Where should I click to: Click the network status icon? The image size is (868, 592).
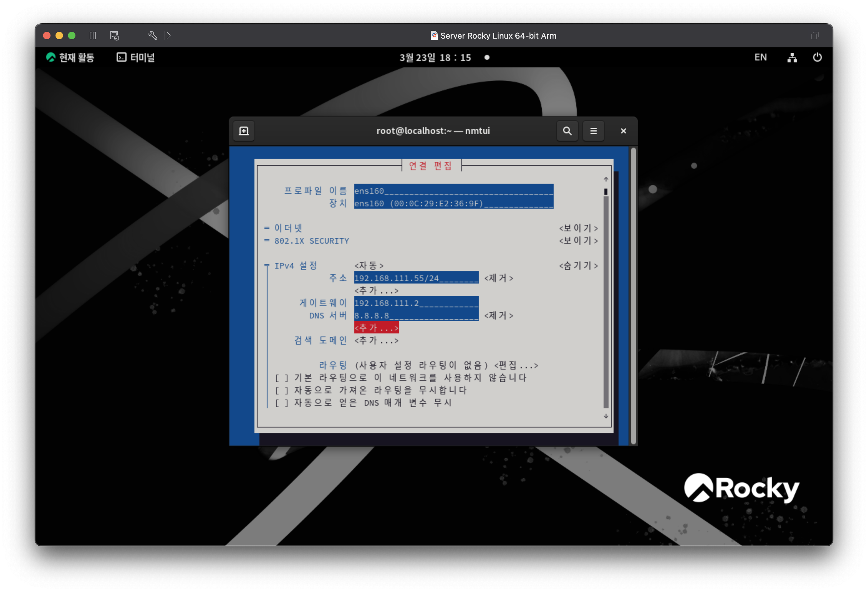792,57
